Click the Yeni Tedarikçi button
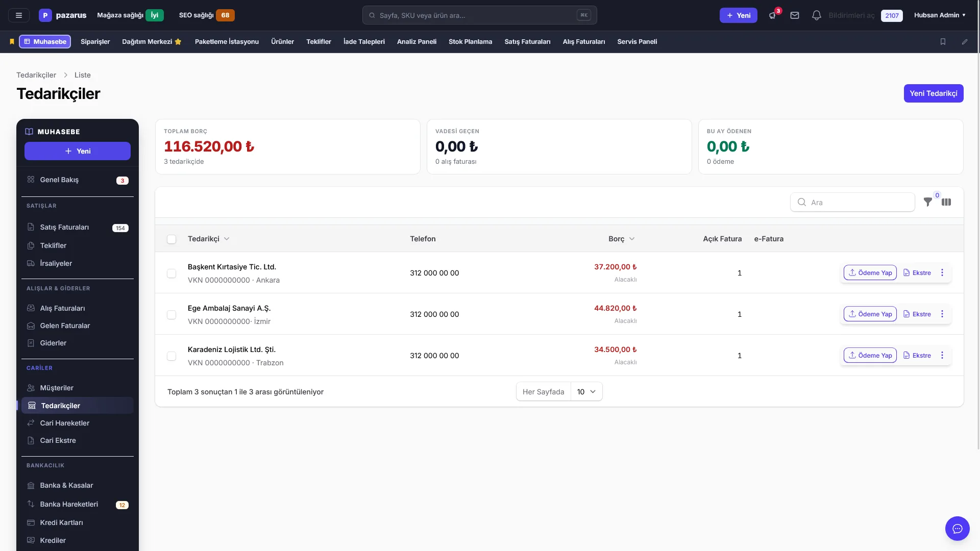Viewport: 980px width, 551px height. pyautogui.click(x=934, y=93)
